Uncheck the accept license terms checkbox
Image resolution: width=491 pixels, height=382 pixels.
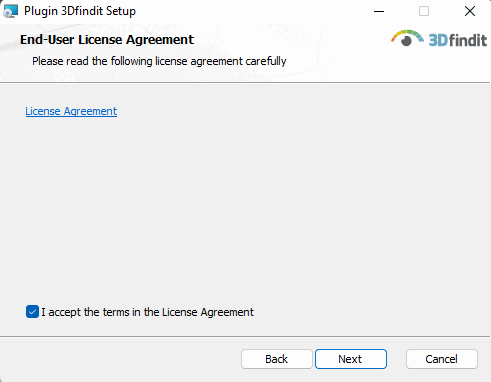pos(32,312)
